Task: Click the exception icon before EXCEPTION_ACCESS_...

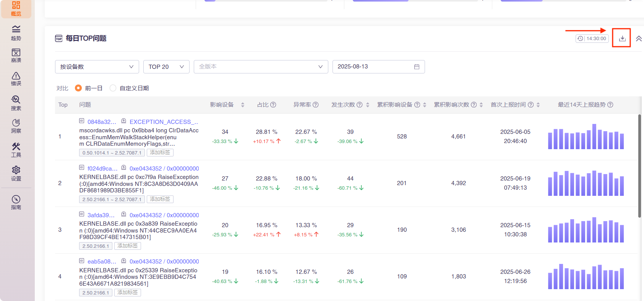Action: click(124, 121)
